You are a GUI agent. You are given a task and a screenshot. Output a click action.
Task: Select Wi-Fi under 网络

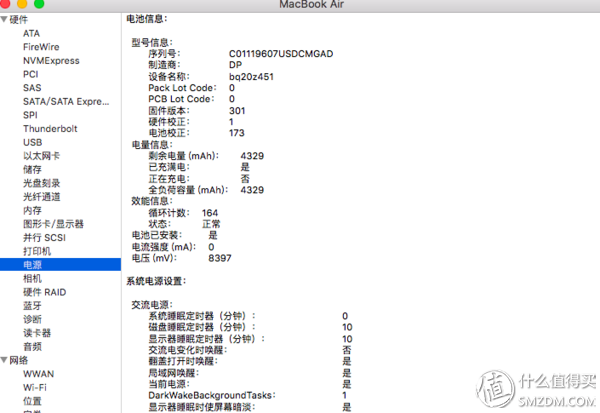[35, 388]
